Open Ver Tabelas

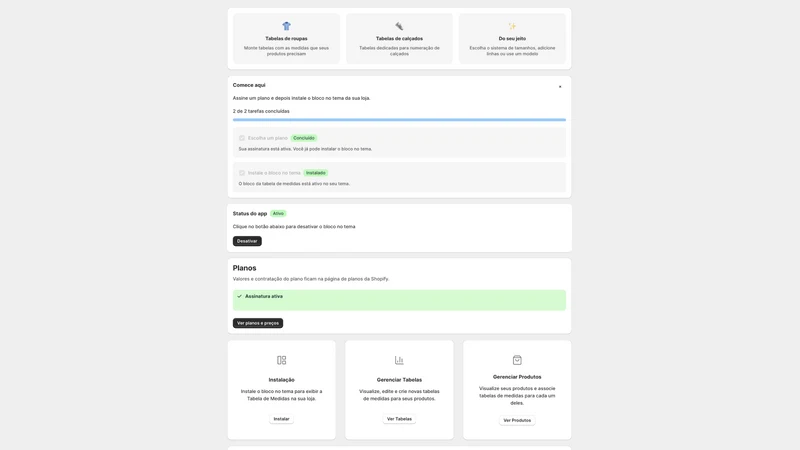click(399, 419)
